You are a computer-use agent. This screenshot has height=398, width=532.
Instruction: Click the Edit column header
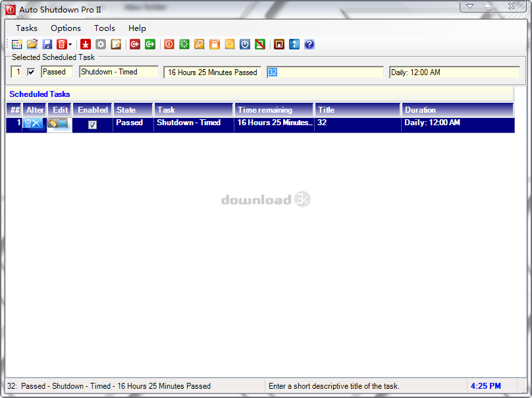(60, 110)
